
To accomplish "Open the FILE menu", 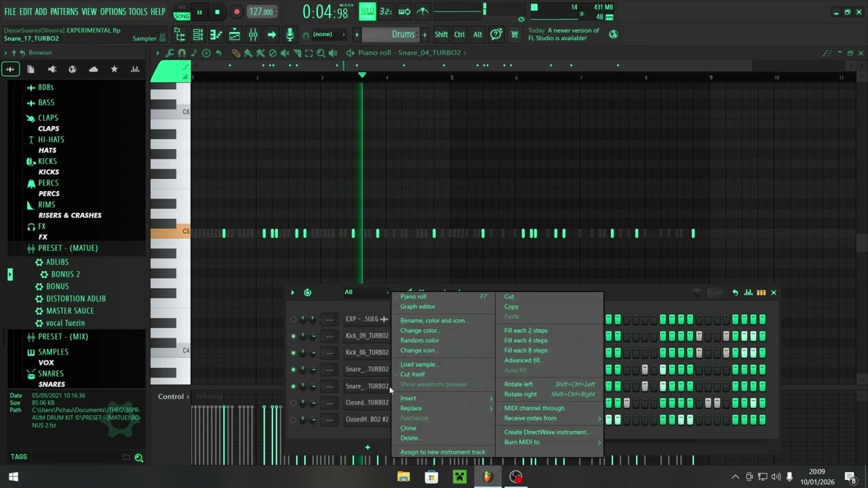I will [x=10, y=12].
